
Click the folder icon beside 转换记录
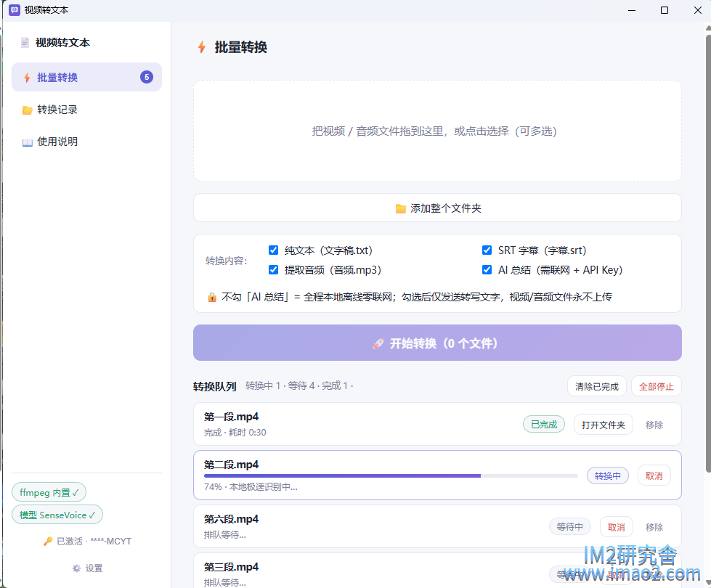click(x=27, y=110)
